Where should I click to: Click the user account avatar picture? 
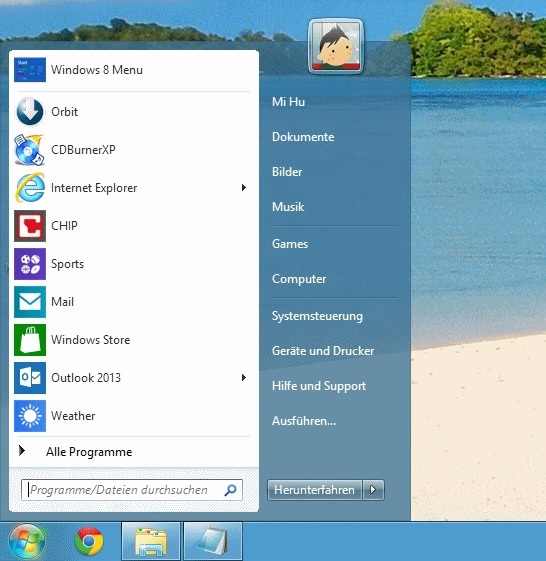tap(336, 46)
